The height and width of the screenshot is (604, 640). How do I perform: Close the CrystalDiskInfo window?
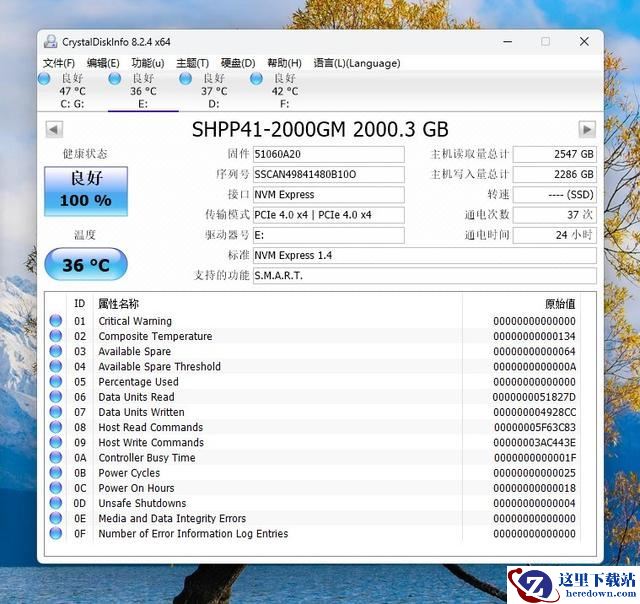click(x=584, y=42)
